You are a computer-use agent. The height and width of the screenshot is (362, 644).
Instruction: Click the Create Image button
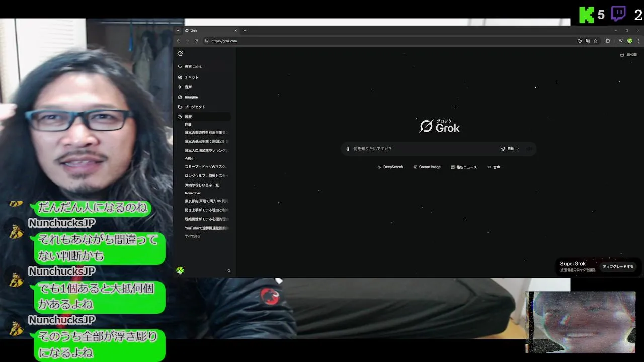(427, 167)
